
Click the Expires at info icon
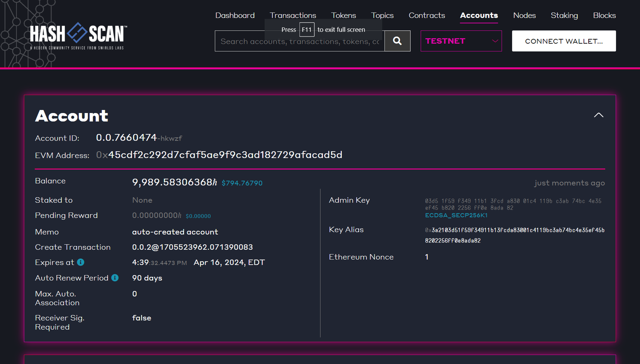(x=80, y=262)
